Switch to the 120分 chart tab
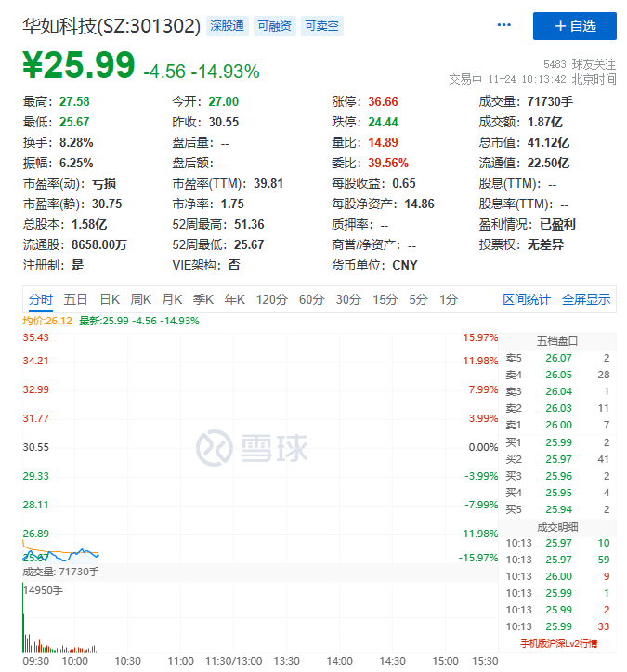The width and height of the screenshot is (627, 672). click(272, 299)
